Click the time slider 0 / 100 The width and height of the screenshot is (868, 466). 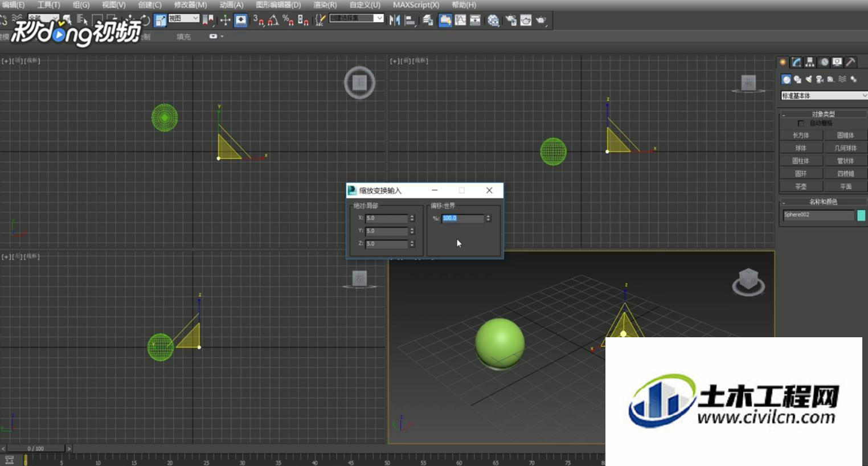(x=35, y=449)
